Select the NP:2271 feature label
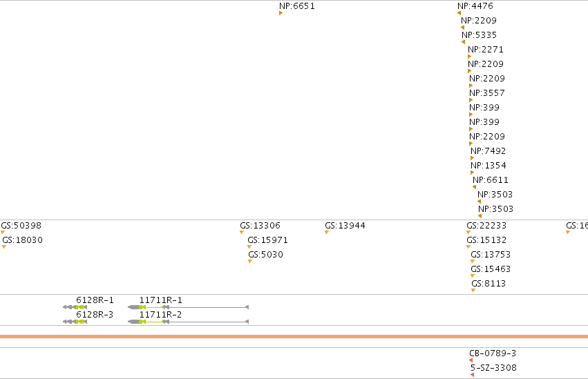The height and width of the screenshot is (379, 588). tap(486, 50)
